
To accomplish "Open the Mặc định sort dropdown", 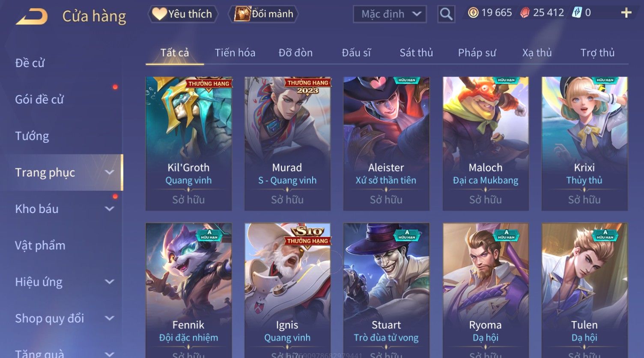I will [390, 14].
